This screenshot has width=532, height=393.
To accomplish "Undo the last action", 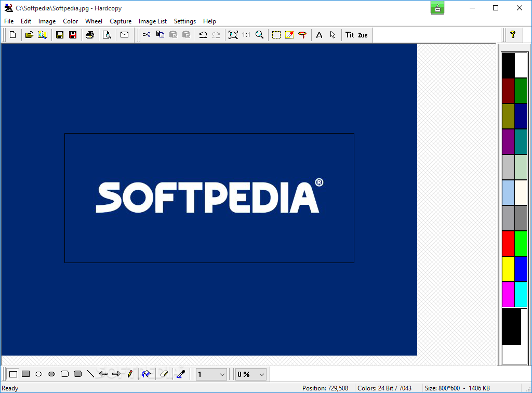I will click(x=203, y=35).
